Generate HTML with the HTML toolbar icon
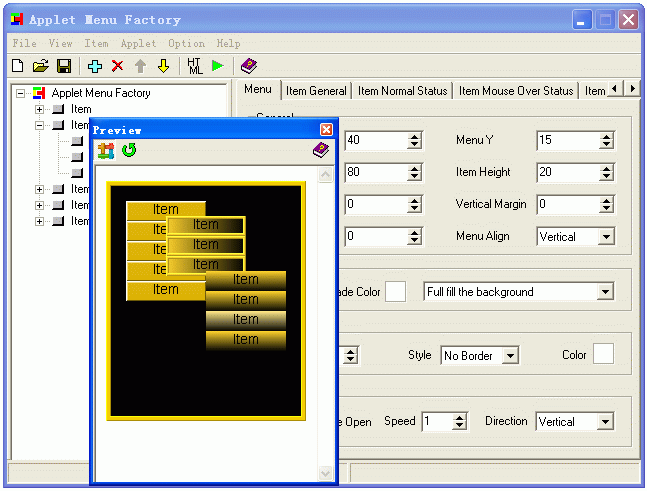This screenshot has height=491, width=647. point(194,66)
